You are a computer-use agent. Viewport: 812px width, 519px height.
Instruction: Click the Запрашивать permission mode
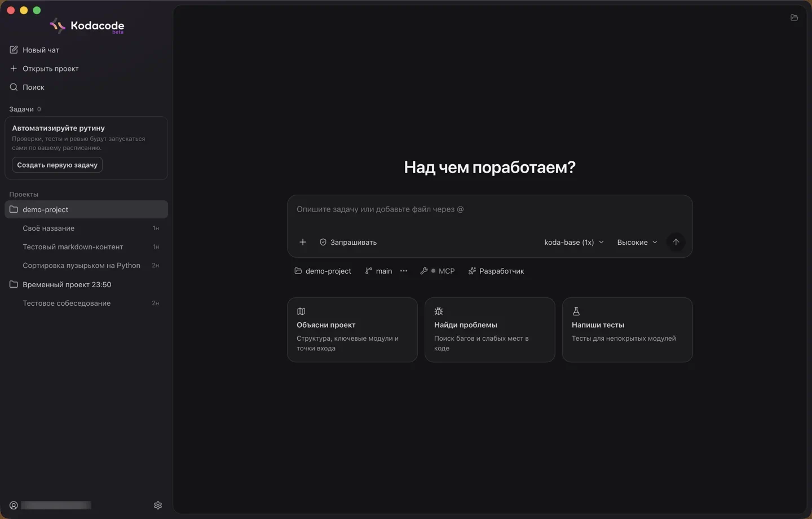click(348, 242)
